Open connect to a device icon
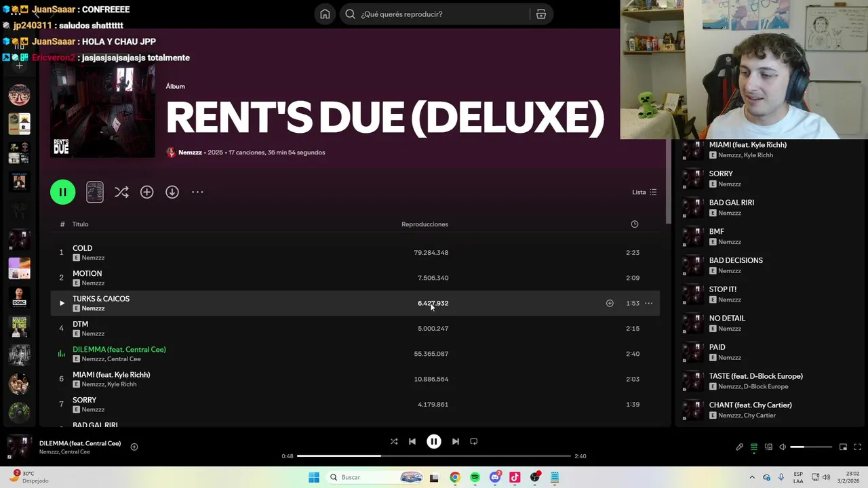868x488 pixels. pyautogui.click(x=768, y=447)
